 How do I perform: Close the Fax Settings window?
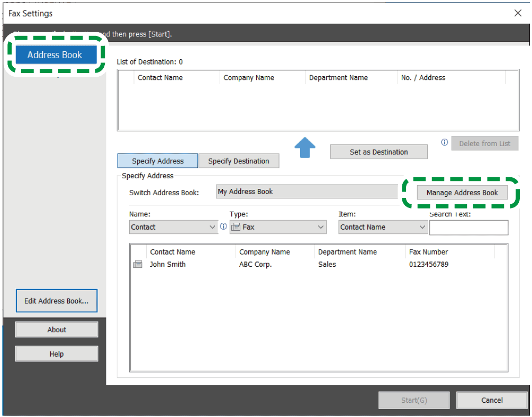[x=518, y=13]
